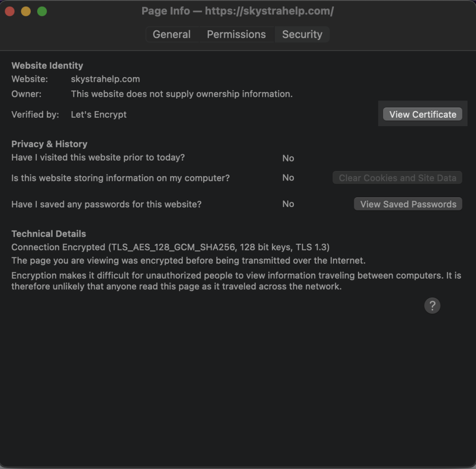
Task: Minimize window with the yellow button
Action: pyautogui.click(x=26, y=11)
